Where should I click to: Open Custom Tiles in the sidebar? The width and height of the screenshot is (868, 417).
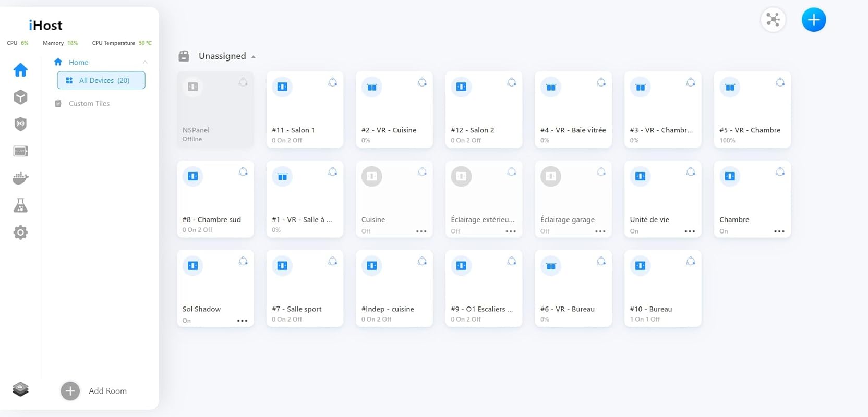click(89, 103)
